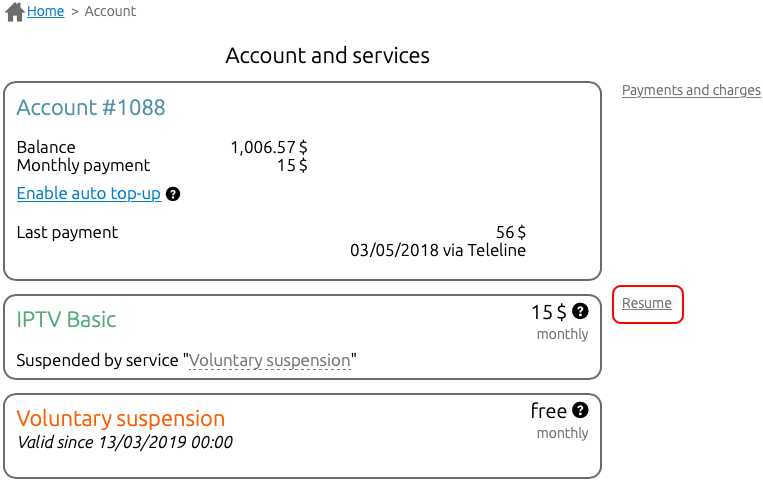
Task: Select the orange Voluntary suspension title
Action: (x=121, y=419)
